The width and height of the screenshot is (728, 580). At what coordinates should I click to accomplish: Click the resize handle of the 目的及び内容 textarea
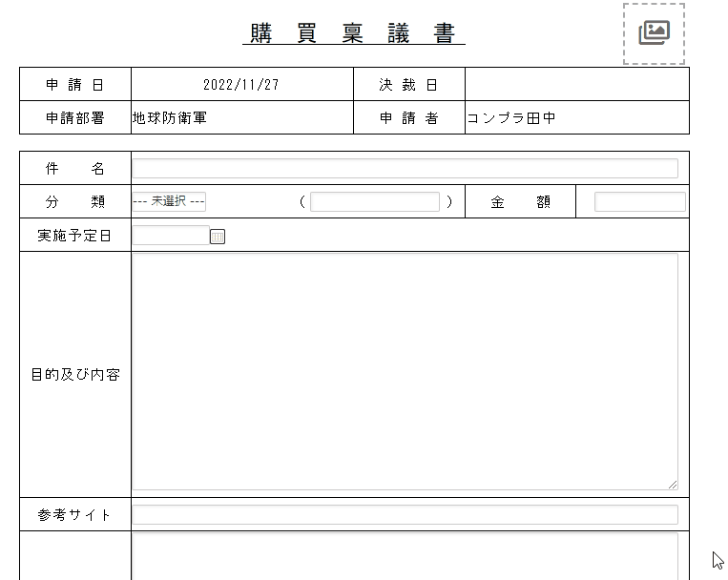[x=673, y=485]
